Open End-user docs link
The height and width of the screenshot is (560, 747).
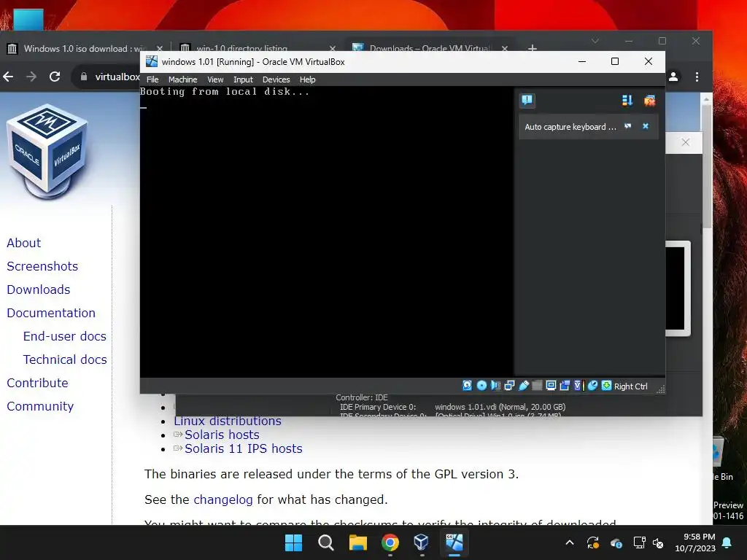coord(65,336)
